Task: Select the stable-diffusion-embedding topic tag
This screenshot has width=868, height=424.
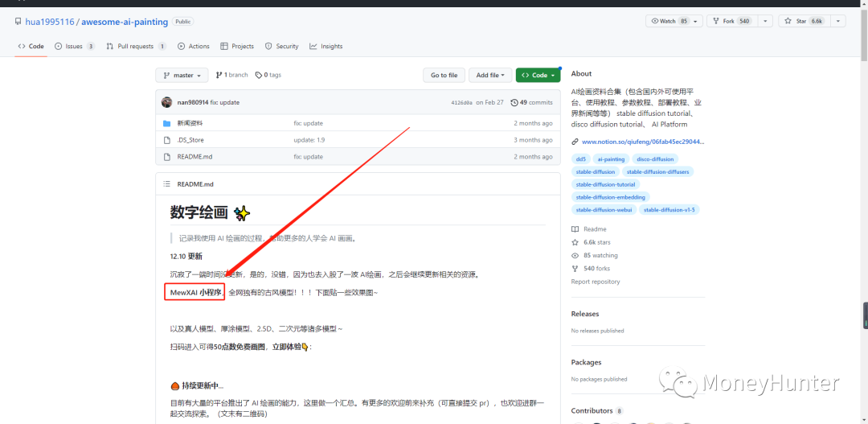Action: (610, 197)
